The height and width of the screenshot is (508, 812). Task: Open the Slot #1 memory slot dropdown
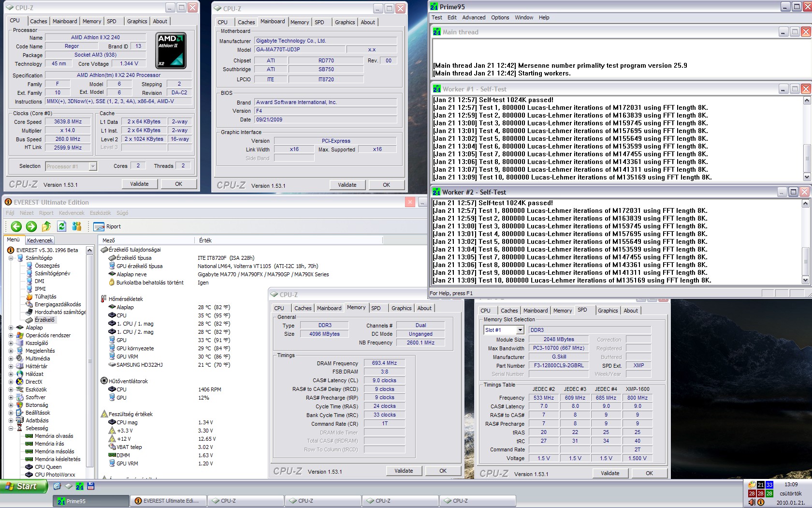point(520,330)
